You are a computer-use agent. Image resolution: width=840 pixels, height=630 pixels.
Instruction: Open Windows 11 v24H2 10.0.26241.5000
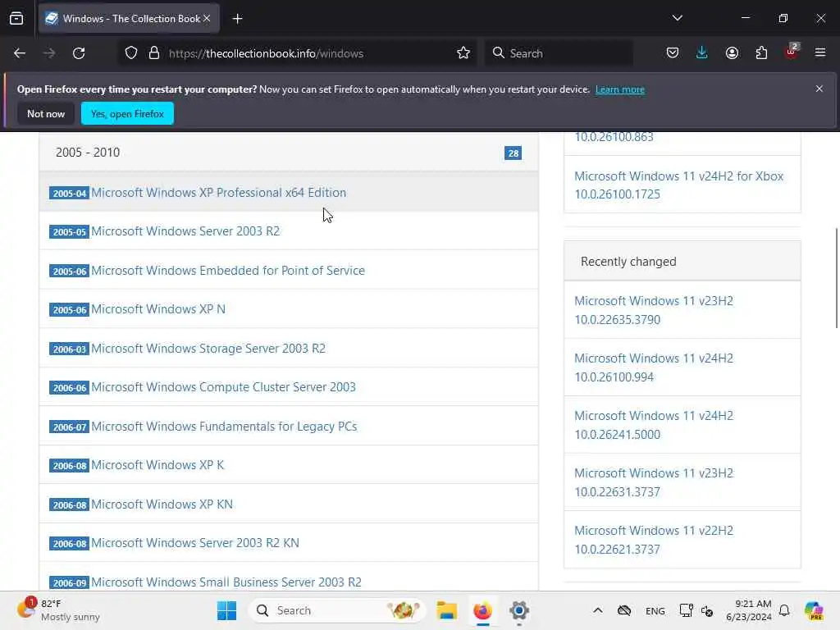click(654, 425)
